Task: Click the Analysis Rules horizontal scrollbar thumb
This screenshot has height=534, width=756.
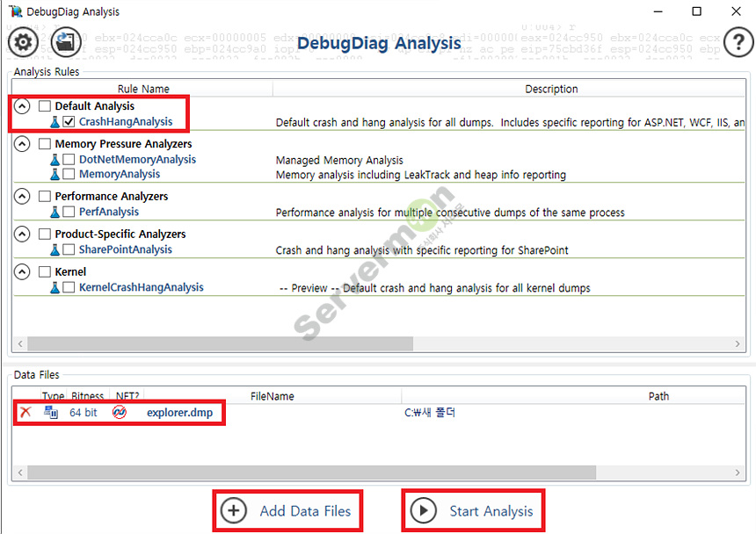Action: (221, 343)
